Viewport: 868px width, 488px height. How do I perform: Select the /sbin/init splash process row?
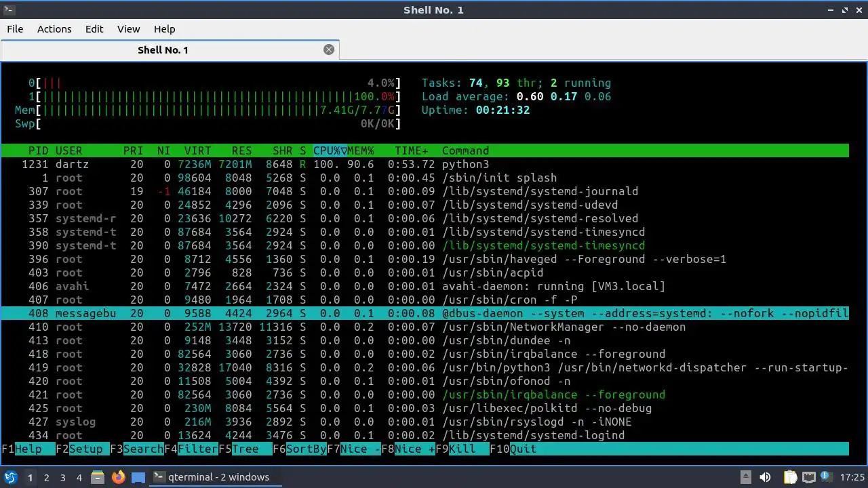coord(425,178)
